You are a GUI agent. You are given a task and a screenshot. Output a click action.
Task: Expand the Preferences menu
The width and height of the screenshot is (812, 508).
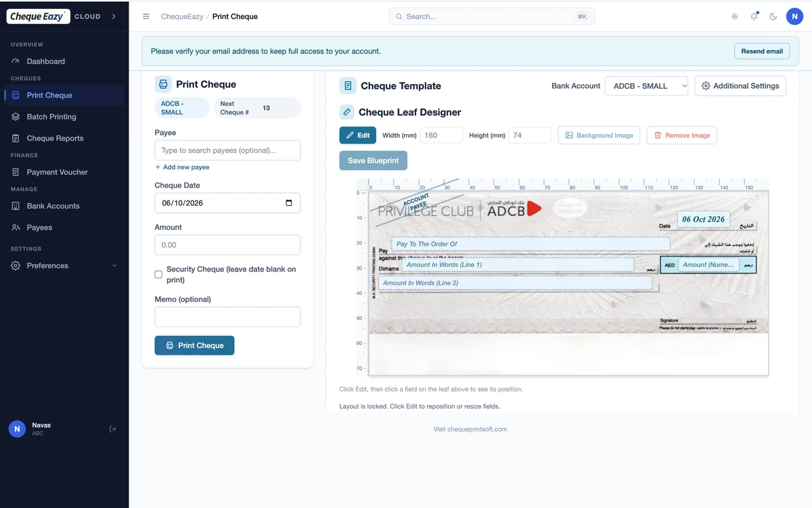(64, 266)
